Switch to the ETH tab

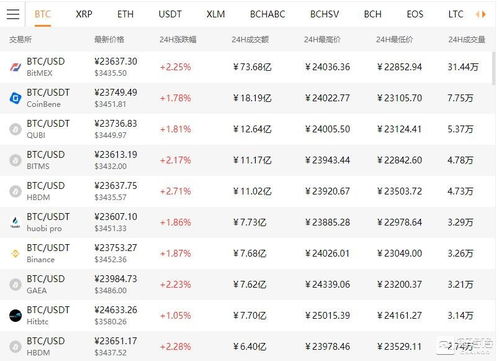coord(125,14)
